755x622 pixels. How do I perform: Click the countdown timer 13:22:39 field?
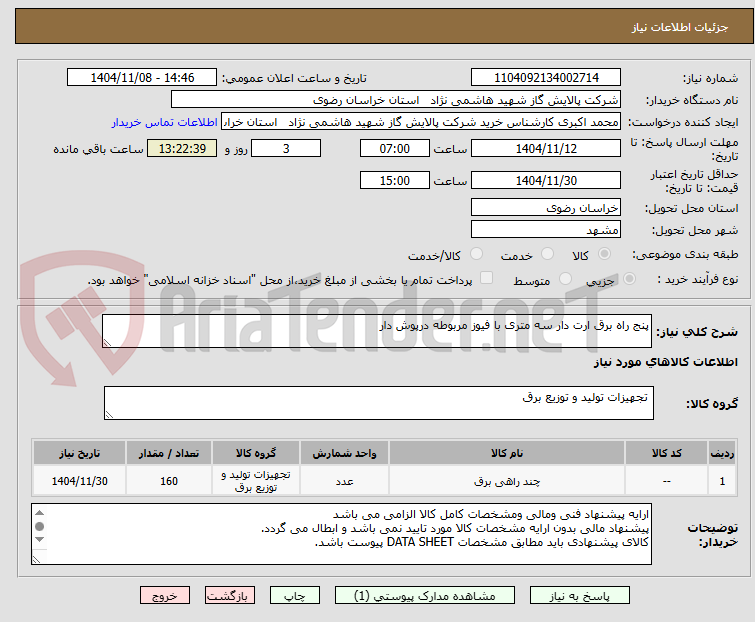tap(182, 148)
